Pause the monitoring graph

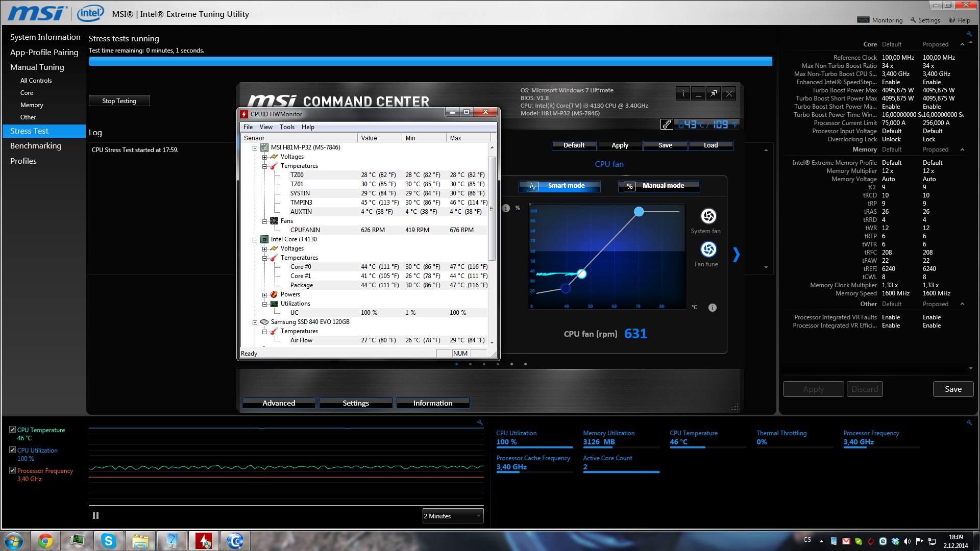(95, 516)
